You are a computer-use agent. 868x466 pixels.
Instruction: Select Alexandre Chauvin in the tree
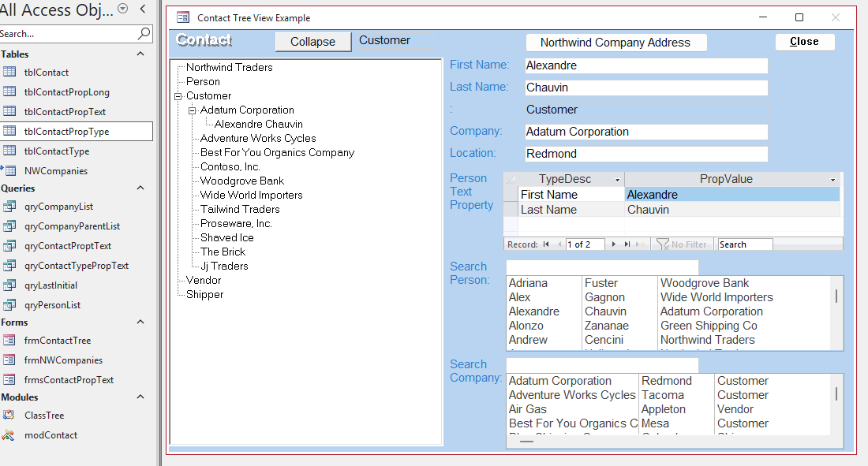click(259, 124)
